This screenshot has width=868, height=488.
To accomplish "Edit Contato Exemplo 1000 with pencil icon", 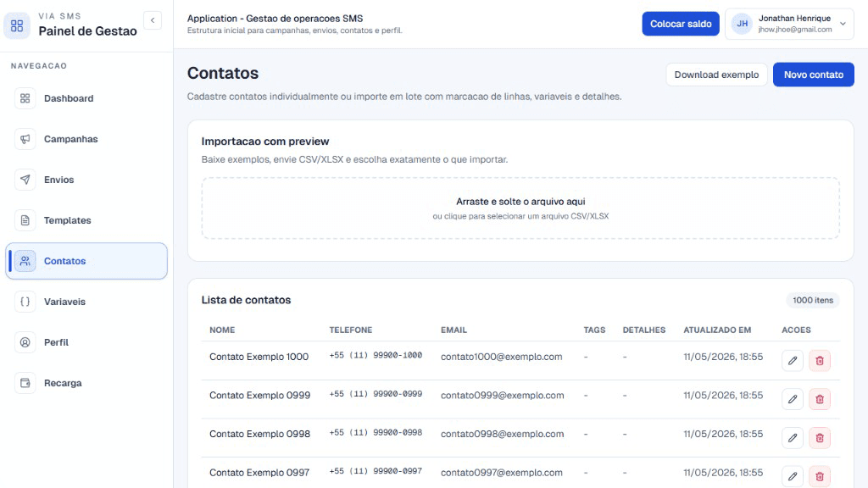I will pyautogui.click(x=793, y=361).
